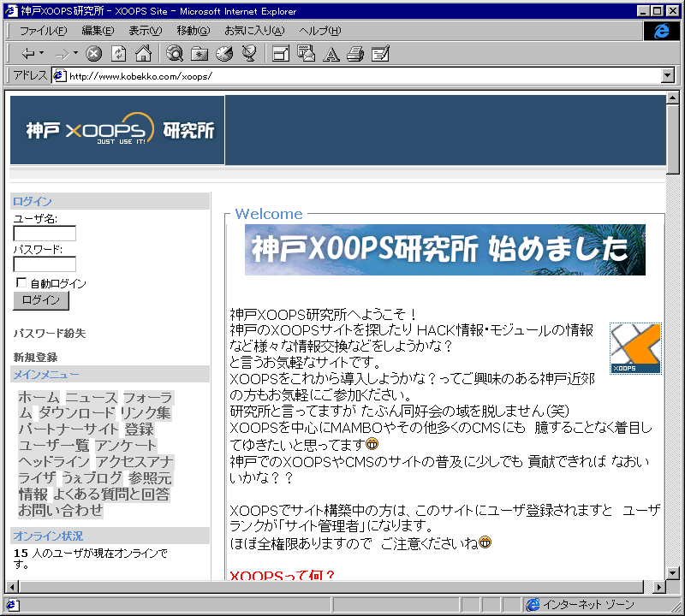The width and height of the screenshot is (685, 616).
Task: Refresh the page using the Refresh icon
Action: tap(118, 54)
